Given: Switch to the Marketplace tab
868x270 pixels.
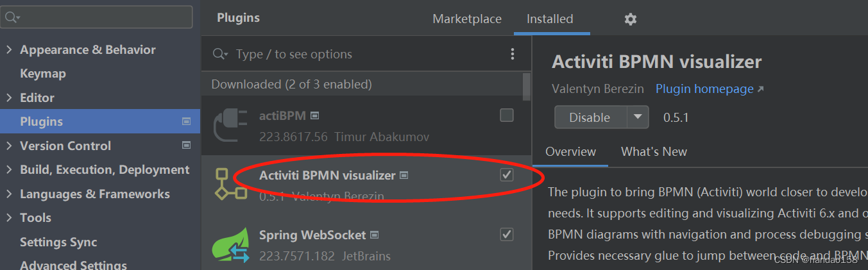Looking at the screenshot, I should (467, 19).
